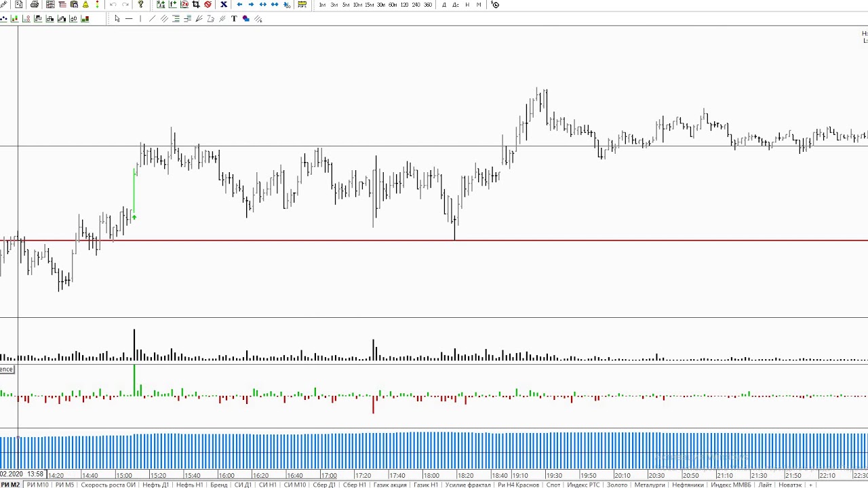Click the green arrow marker on chart

tap(134, 217)
